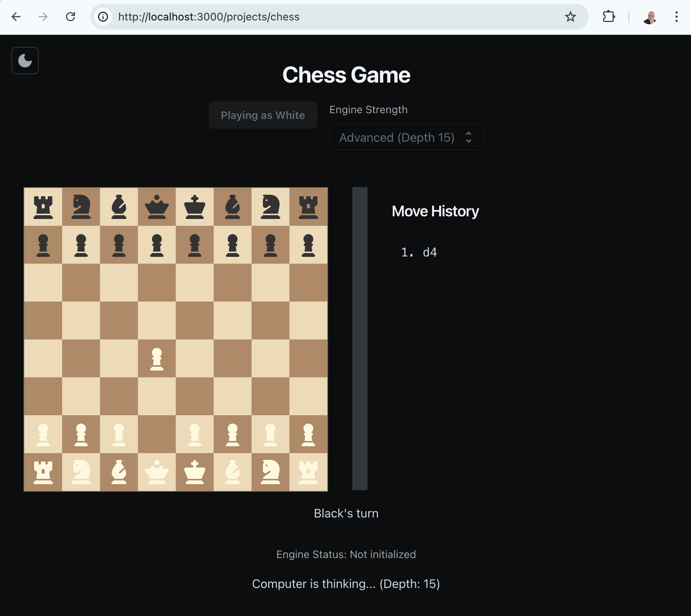Viewport: 691px width, 616px height.
Task: Open the Engine Strength dropdown
Action: click(406, 137)
